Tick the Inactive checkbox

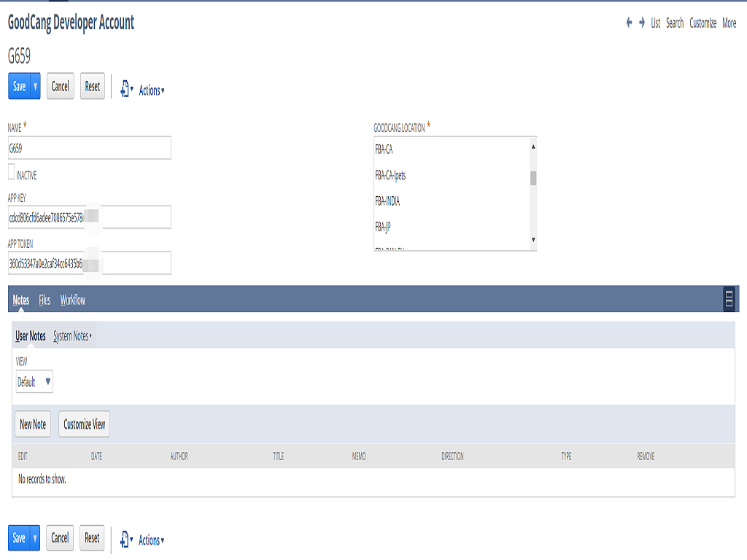[11, 171]
